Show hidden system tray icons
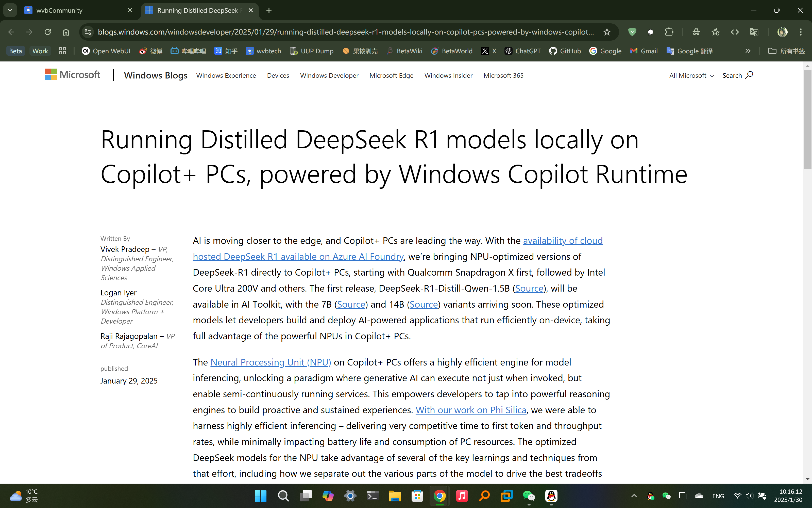812x508 pixels. click(634, 496)
